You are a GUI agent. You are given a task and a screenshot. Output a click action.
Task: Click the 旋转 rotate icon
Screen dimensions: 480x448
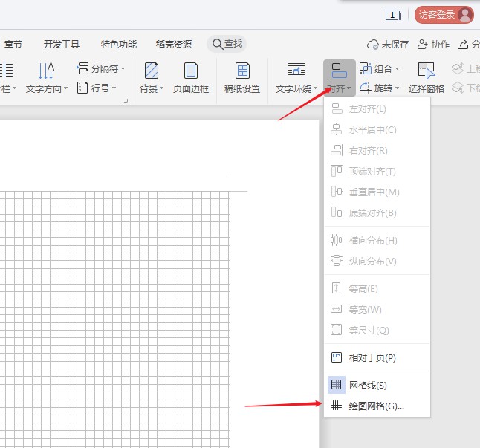(366, 88)
